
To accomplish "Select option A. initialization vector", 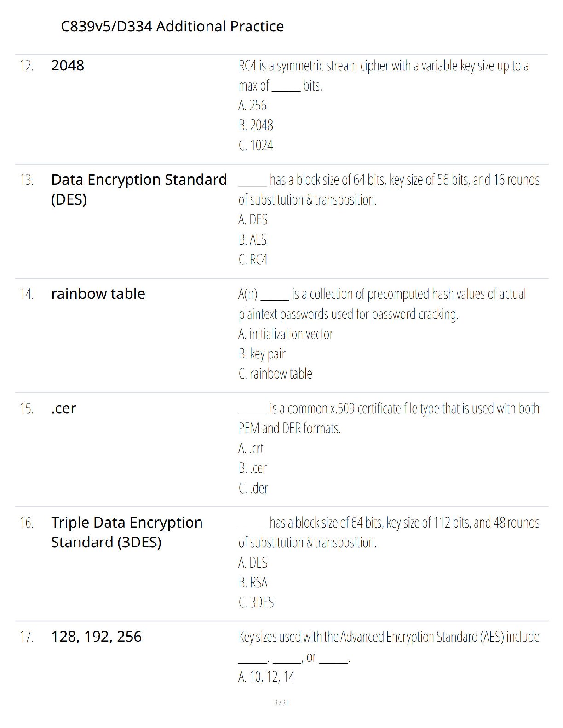I will [286, 334].
